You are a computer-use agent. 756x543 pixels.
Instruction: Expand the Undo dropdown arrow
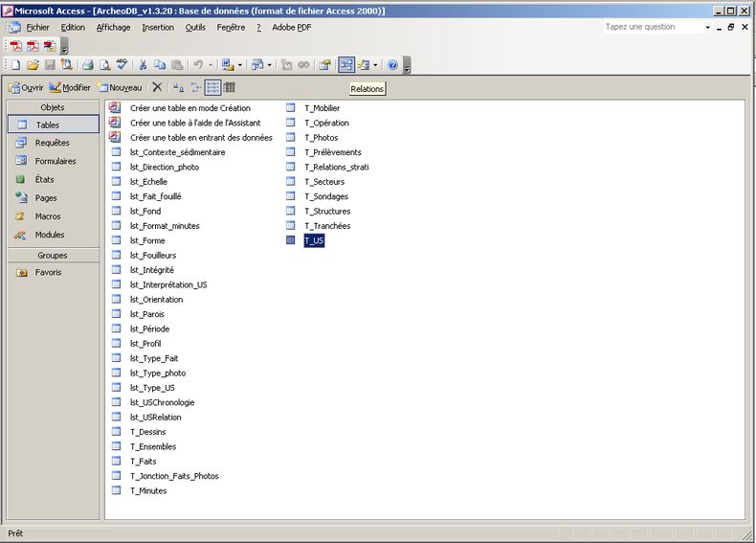point(211,65)
